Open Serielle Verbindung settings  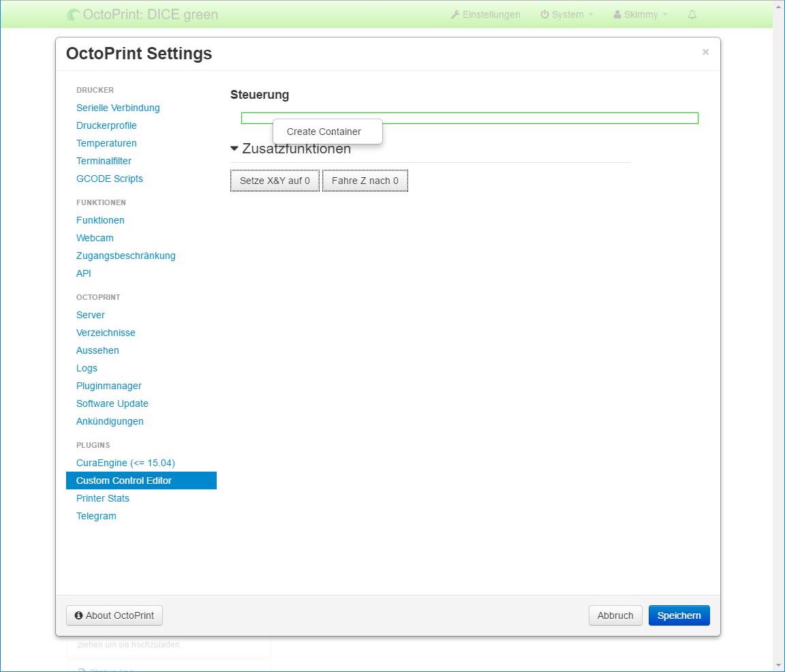[118, 108]
